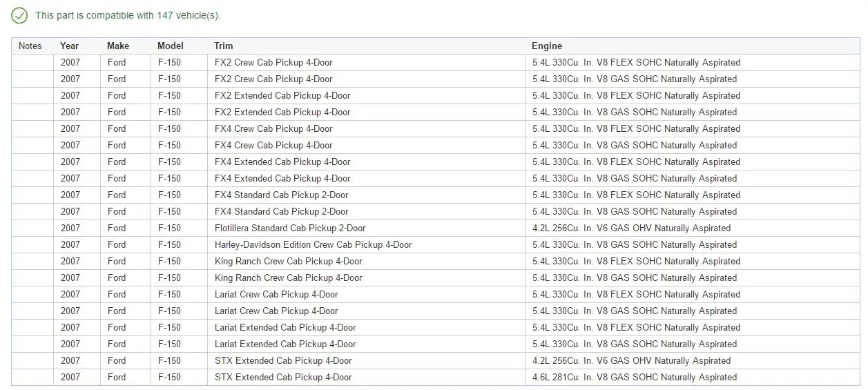Viewport: 868px width, 390px height.
Task: Click 'FX2 Extended Cab Pickup 4-Door' in the FLEX row
Action: pyautogui.click(x=282, y=95)
